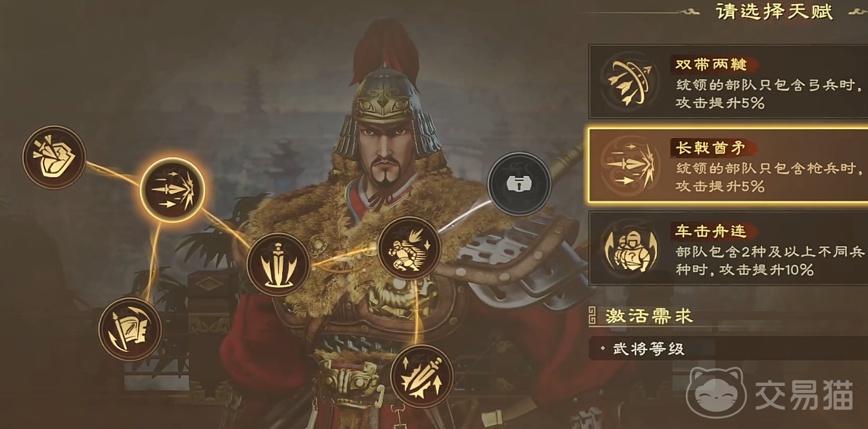Image resolution: width=868 pixels, height=429 pixels.
Task: Click the 请选择天赋 panel title
Action: [x=774, y=11]
